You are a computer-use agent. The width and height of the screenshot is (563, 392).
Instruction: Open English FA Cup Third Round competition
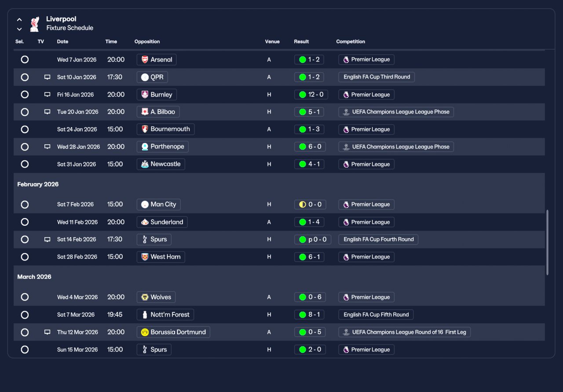coord(377,77)
